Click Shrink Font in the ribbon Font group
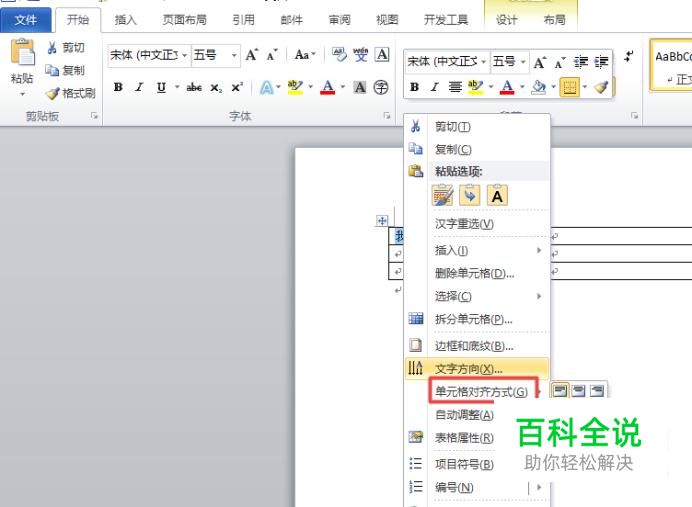The height and width of the screenshot is (507, 692). coord(271,55)
